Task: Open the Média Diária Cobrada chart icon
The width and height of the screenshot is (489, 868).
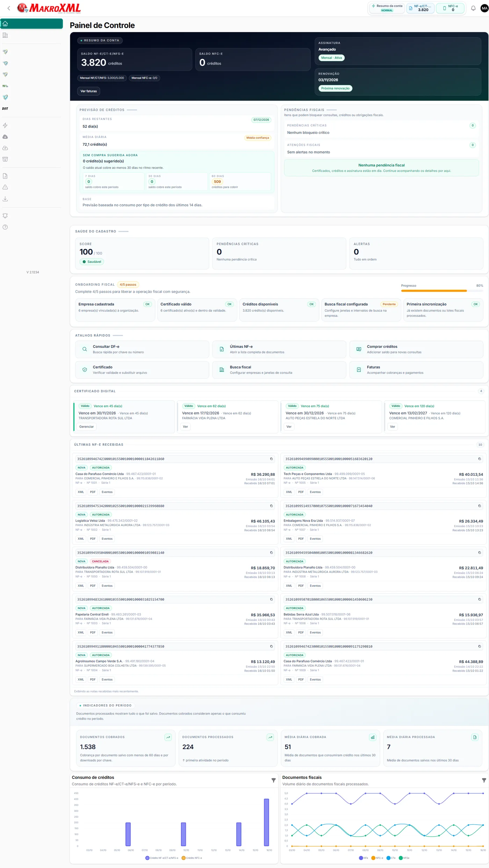Action: click(x=373, y=737)
